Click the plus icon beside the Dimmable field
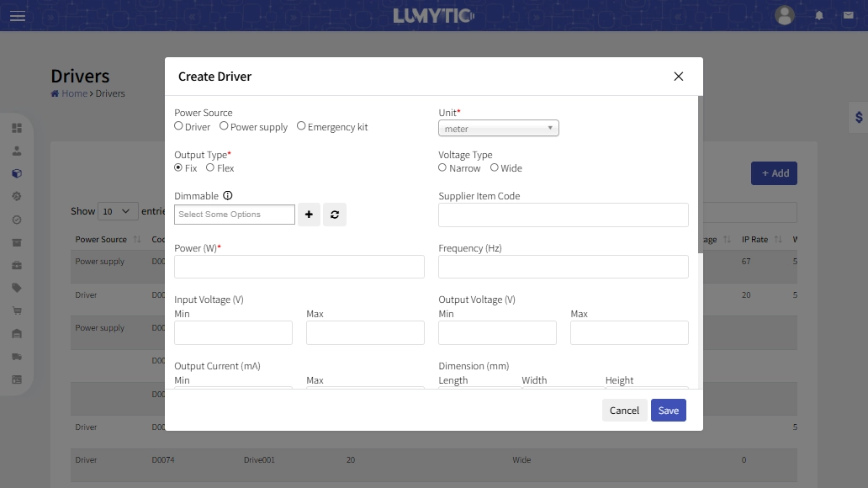Viewport: 868px width, 488px height. click(309, 215)
